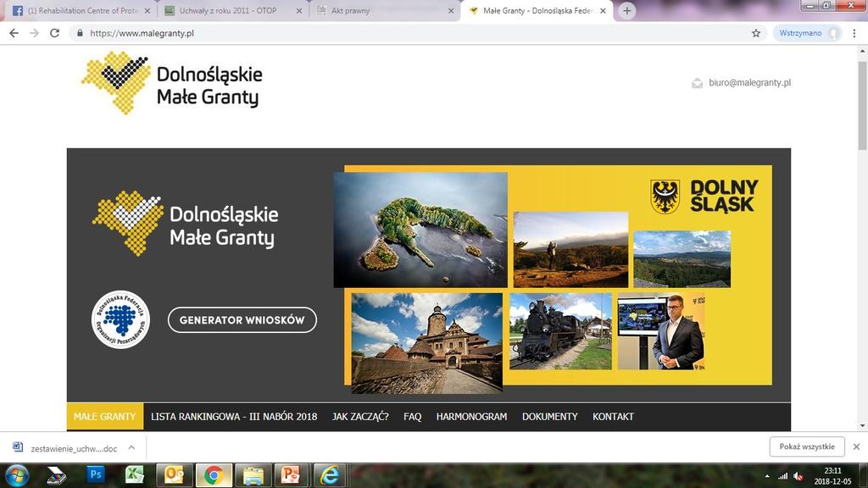868x488 pixels.
Task: Open Internet Explorer from the taskbar
Action: point(331,475)
